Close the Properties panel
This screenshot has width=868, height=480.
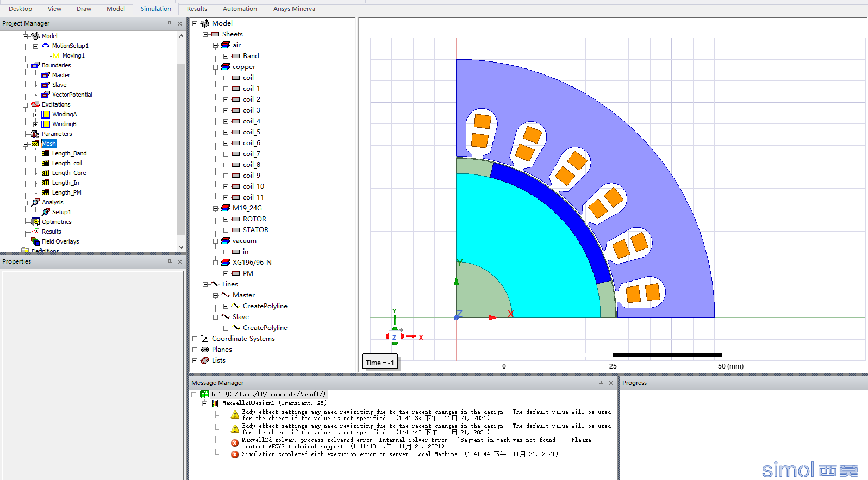(180, 261)
